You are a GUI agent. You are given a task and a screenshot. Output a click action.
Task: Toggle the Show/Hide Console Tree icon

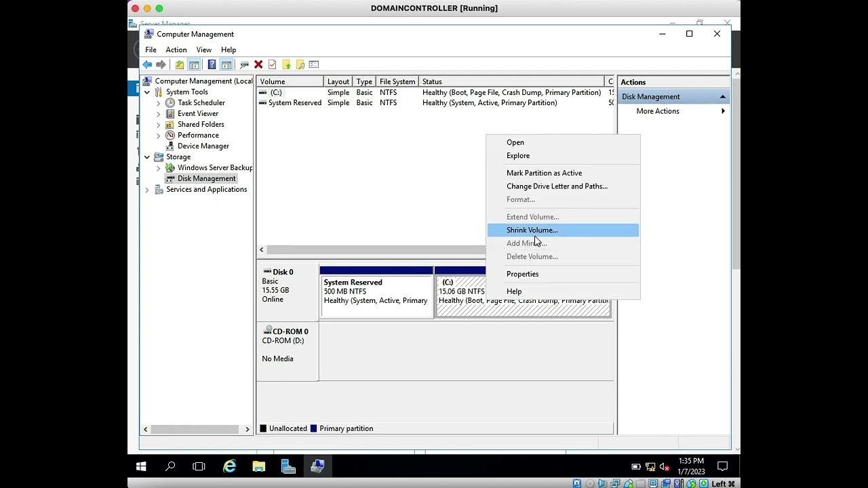coord(194,64)
